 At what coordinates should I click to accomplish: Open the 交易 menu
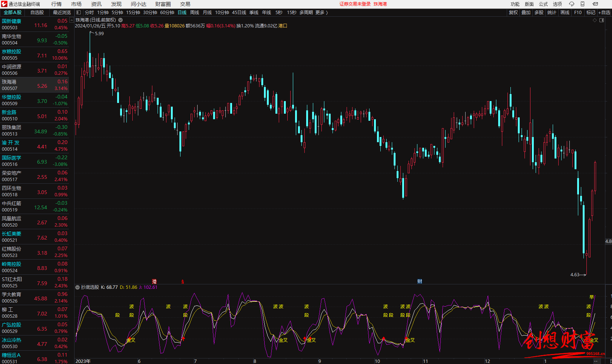[x=185, y=4]
